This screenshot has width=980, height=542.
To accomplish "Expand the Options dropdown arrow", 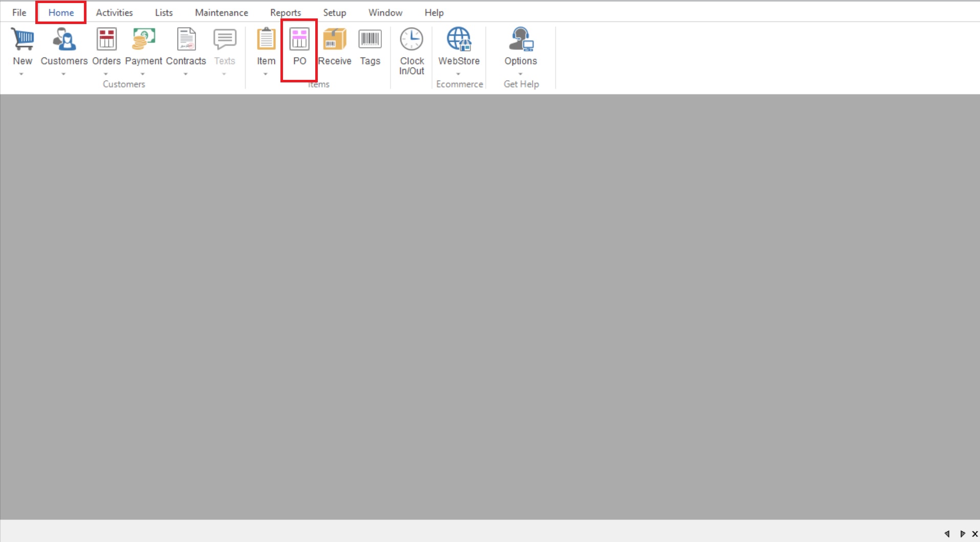I will (520, 74).
